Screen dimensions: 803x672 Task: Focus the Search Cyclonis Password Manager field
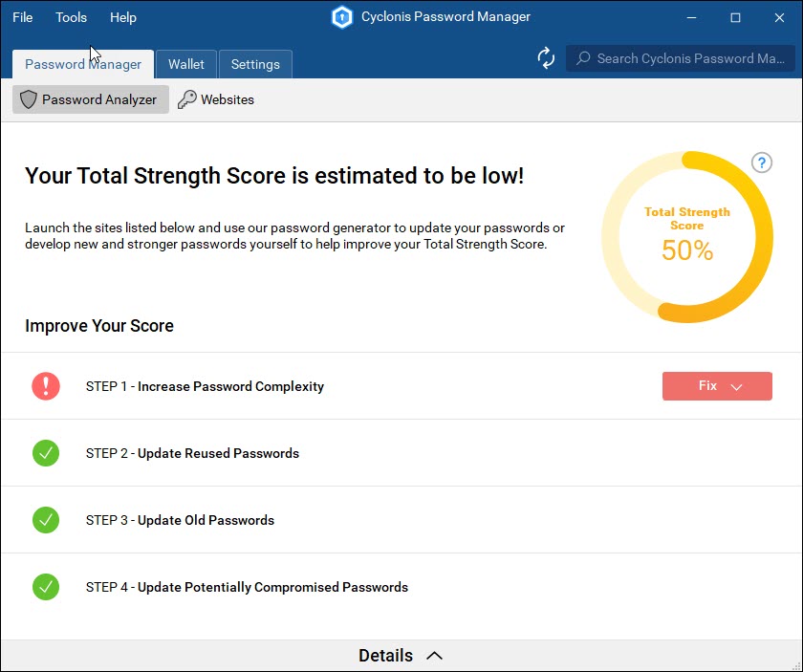click(680, 58)
